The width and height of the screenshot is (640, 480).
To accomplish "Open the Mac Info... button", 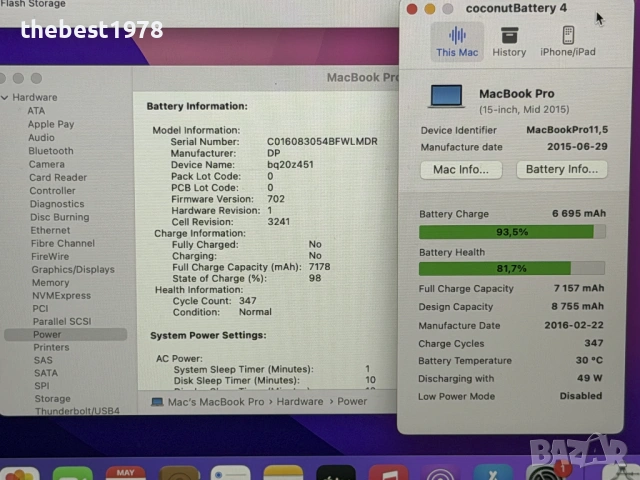I will tap(461, 169).
